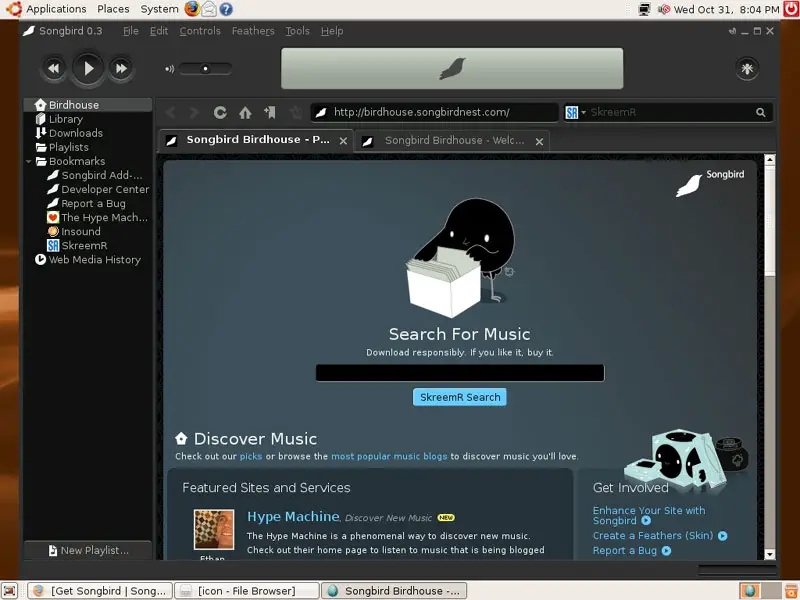Open the Help menu in Songbird
Viewport: 800px width, 600px height.
332,31
